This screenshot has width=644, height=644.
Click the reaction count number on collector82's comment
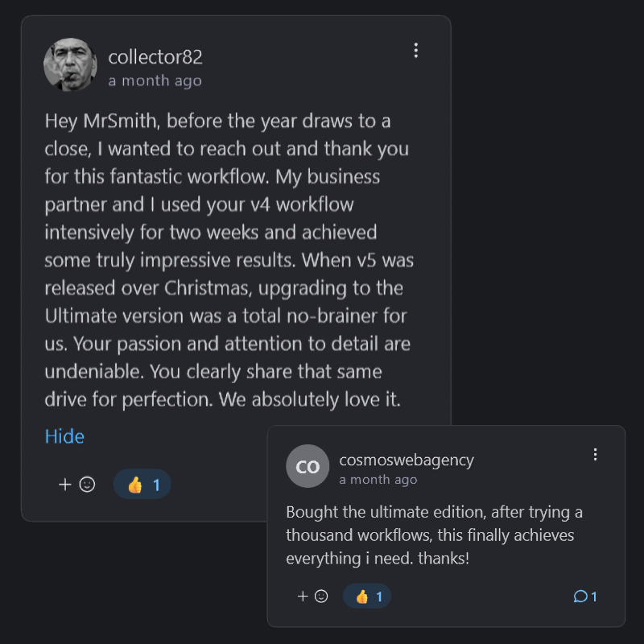click(x=156, y=485)
